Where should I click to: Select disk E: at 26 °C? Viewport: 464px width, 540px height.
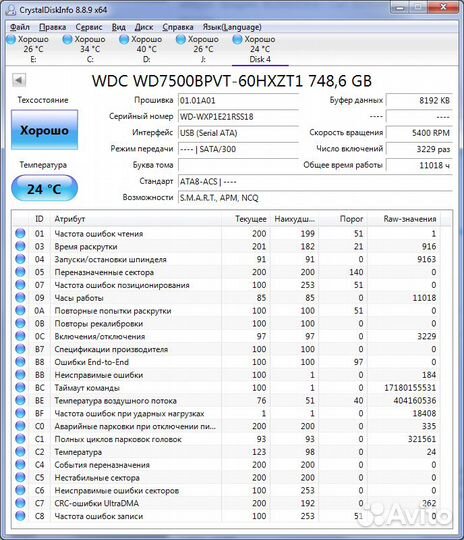coord(28,49)
